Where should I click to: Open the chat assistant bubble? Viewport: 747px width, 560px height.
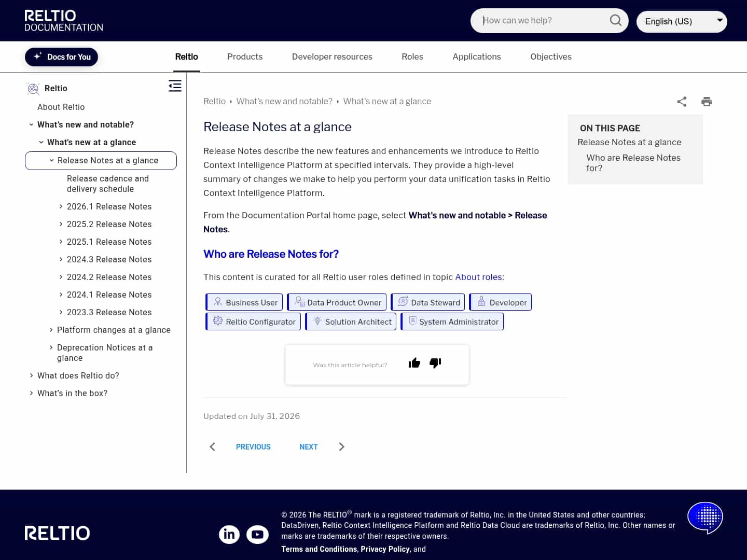click(x=705, y=517)
